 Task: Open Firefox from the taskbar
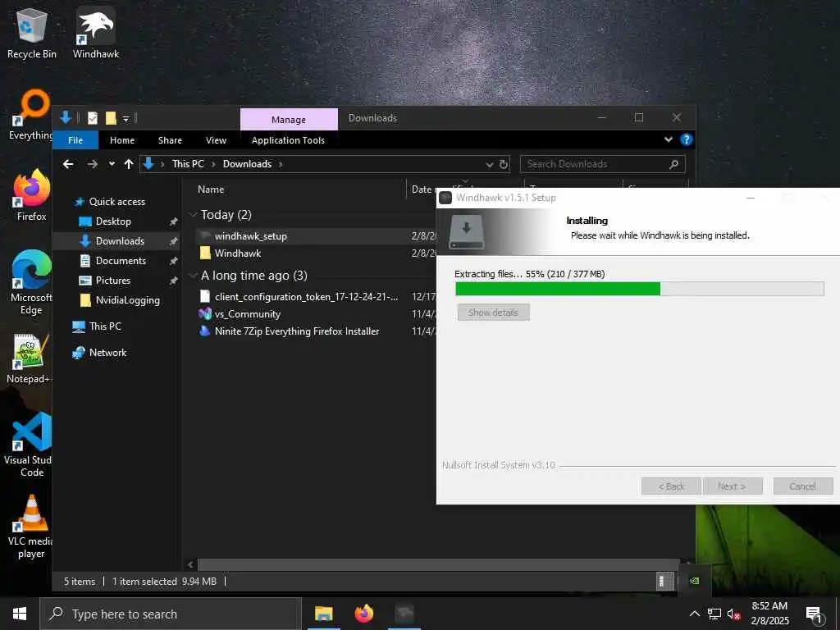pyautogui.click(x=363, y=614)
